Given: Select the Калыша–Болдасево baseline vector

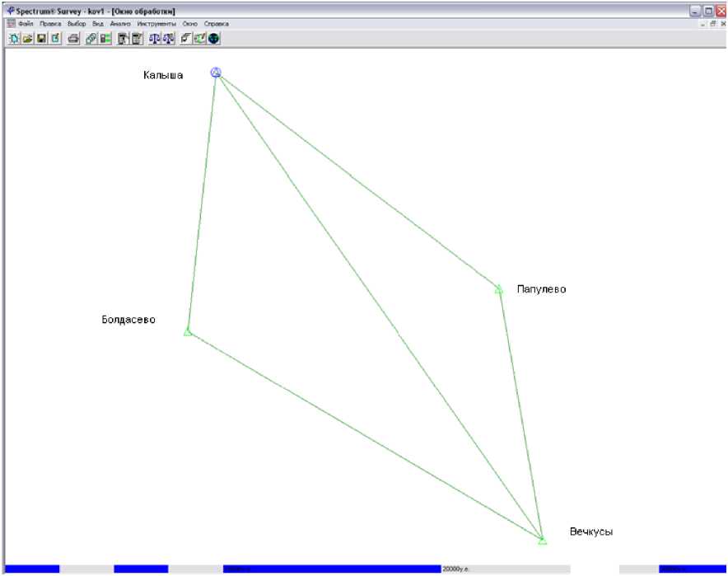Looking at the screenshot, I should (202, 202).
